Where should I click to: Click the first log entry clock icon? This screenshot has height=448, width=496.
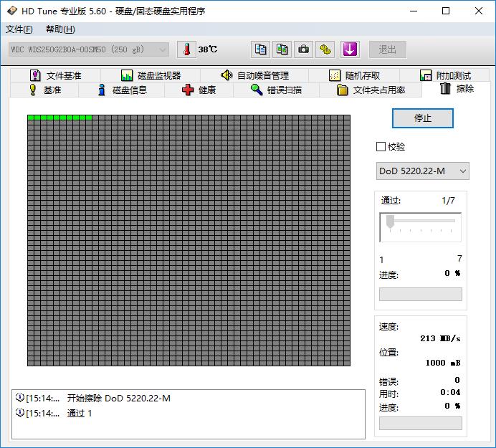(x=20, y=398)
